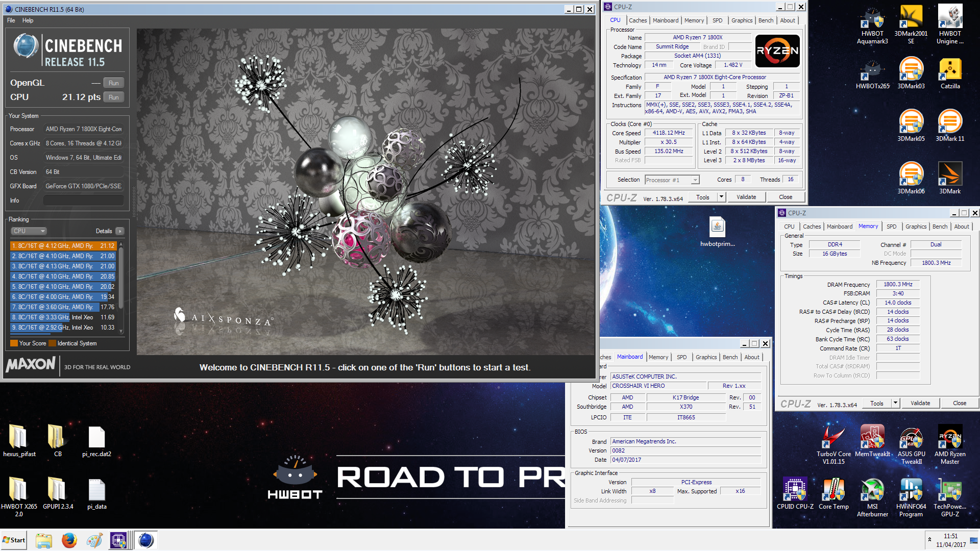Open Core Temp desktop icon
This screenshot has width=980, height=551.
pyautogui.click(x=834, y=494)
